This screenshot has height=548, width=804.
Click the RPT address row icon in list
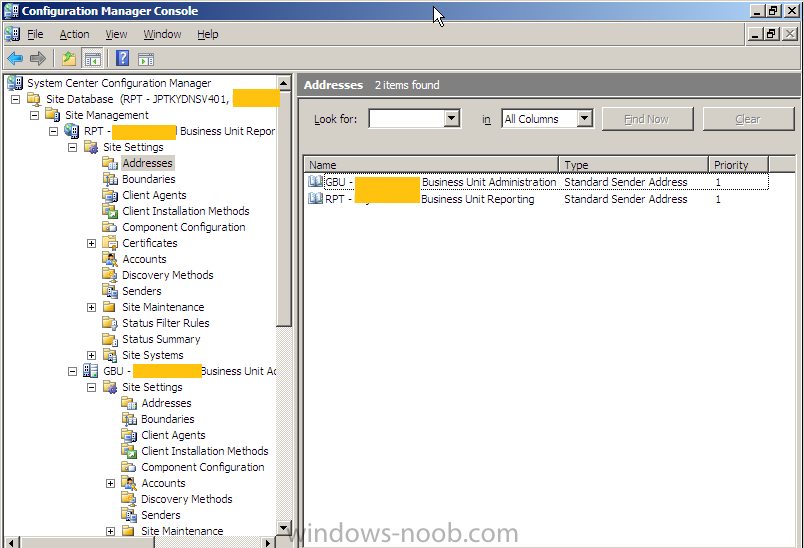(x=315, y=198)
